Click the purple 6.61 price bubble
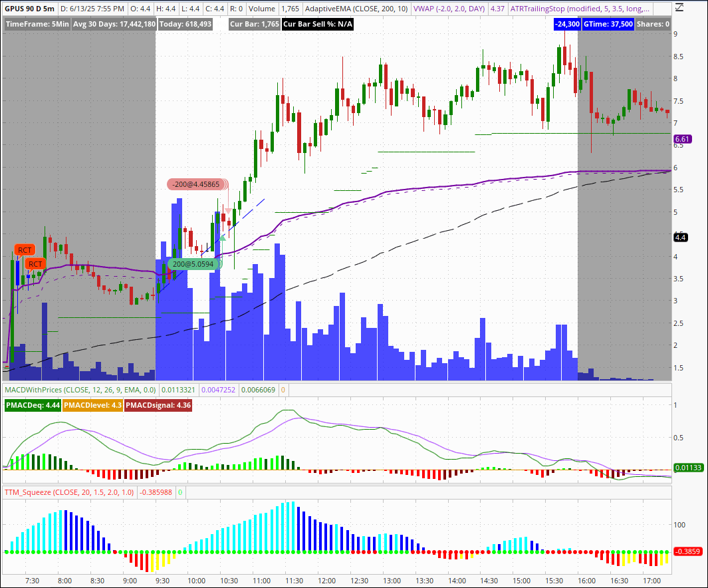708x588 pixels. pos(682,139)
